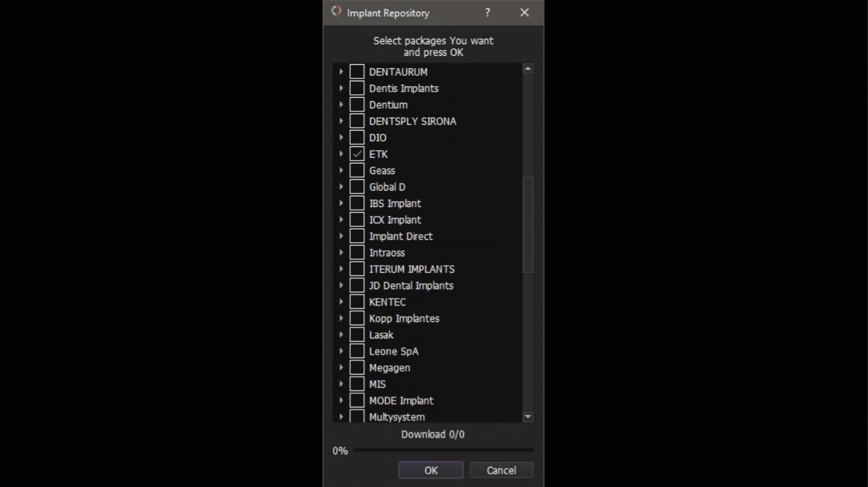Select the MIS checkbox
The height and width of the screenshot is (487, 868).
pos(357,384)
